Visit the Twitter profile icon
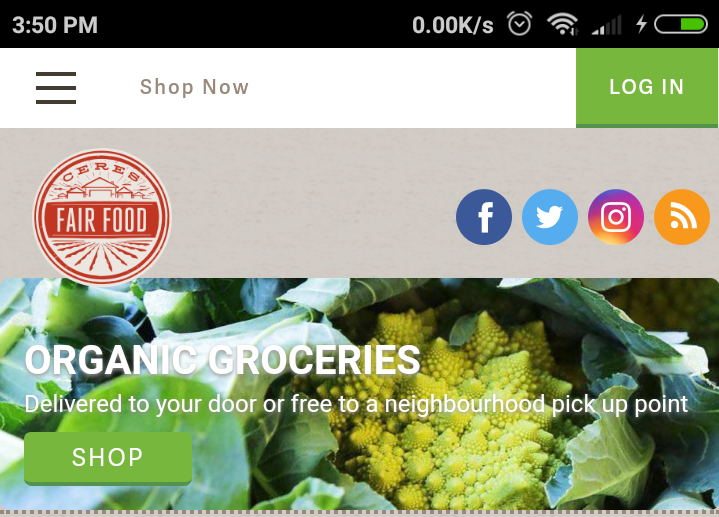The height and width of the screenshot is (517, 719). tap(550, 217)
